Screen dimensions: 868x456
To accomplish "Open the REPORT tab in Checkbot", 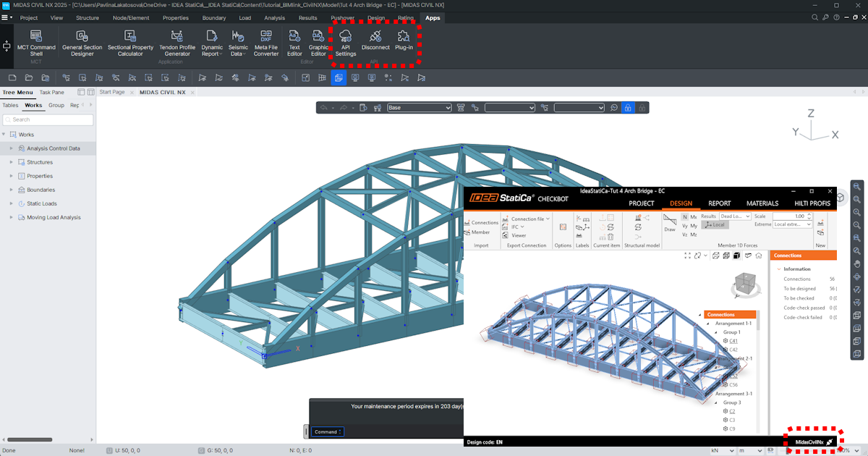I will click(719, 203).
